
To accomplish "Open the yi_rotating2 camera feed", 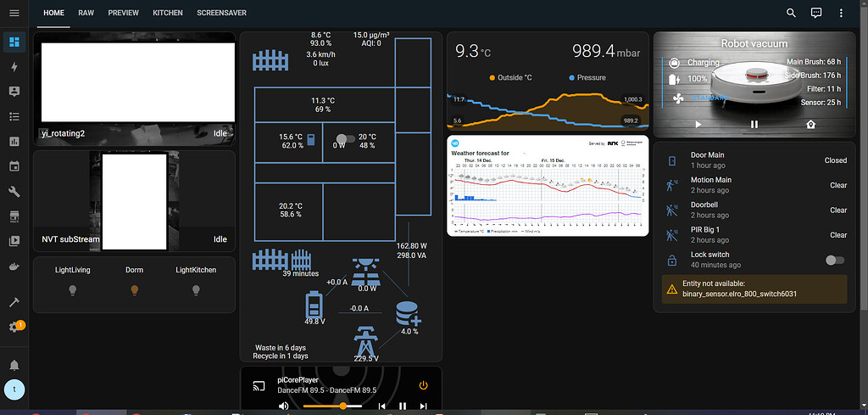I will click(x=135, y=88).
